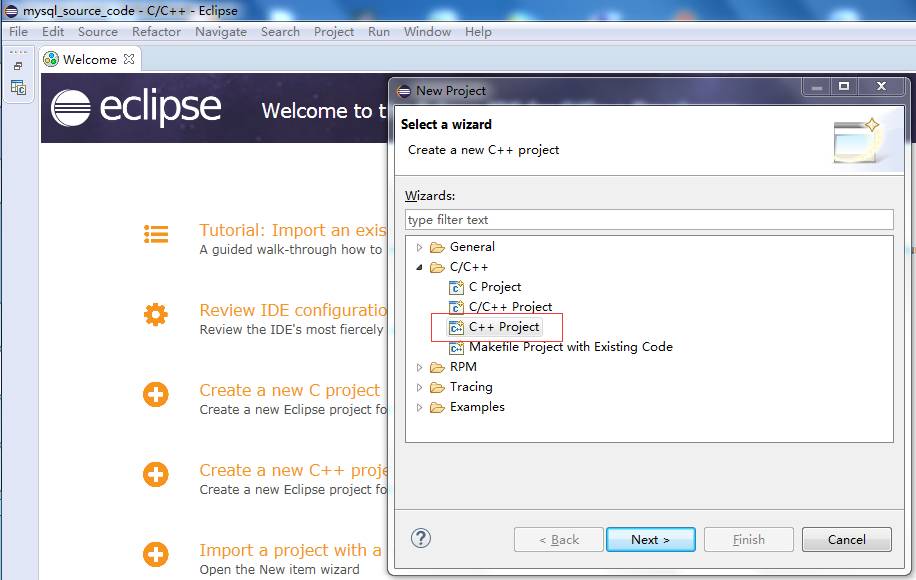Click plus icon for Create a new C++ project
This screenshot has height=580, width=916.
(x=156, y=474)
